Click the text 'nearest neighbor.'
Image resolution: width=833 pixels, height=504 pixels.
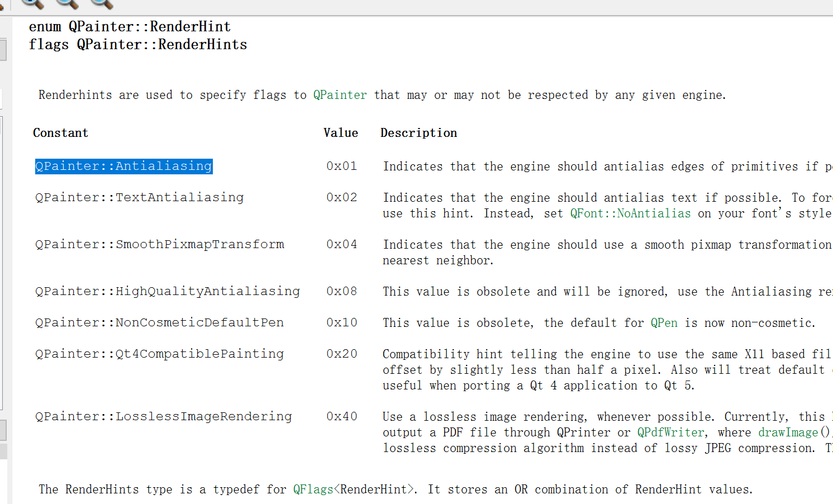[438, 260]
